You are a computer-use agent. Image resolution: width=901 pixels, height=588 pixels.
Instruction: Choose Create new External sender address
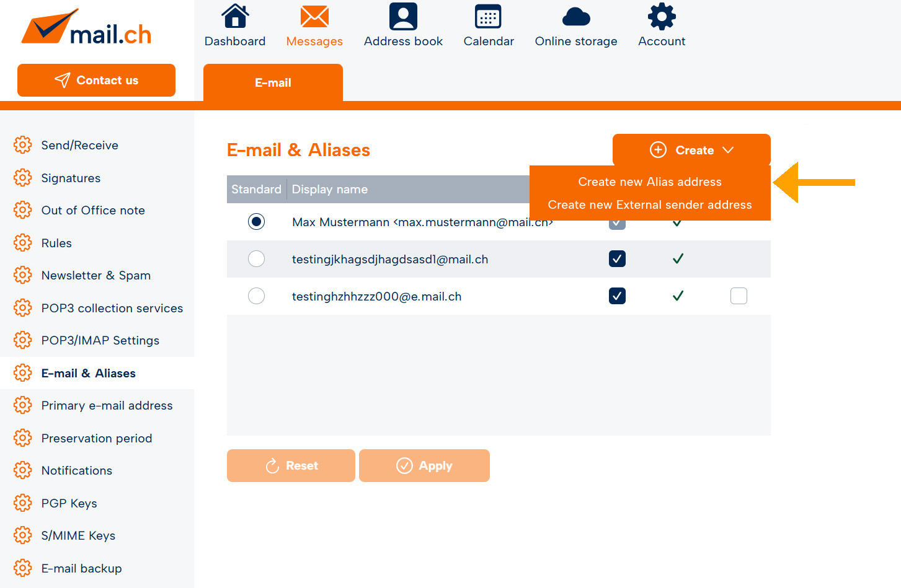tap(649, 205)
